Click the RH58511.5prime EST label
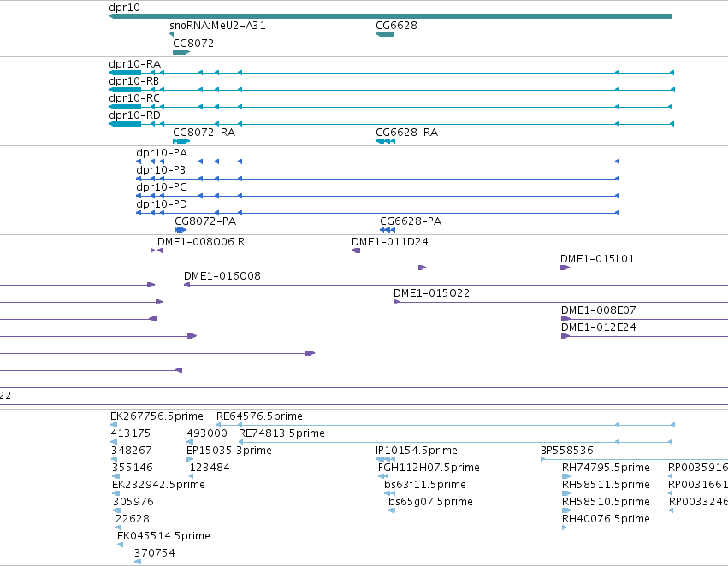Viewport: 728px width, 566px height. pyautogui.click(x=606, y=485)
